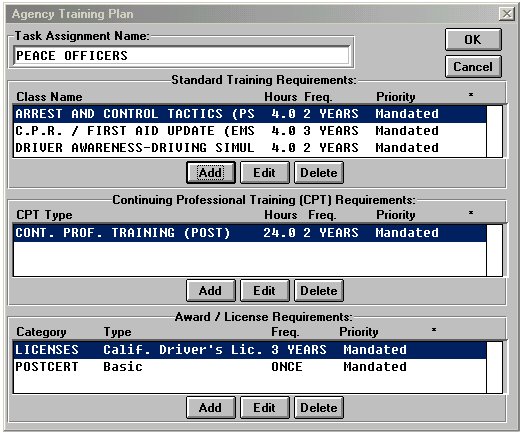Viewport: 520px width, 432px height.
Task: Close the Agency Training Plan dialog
Action: coord(507,14)
